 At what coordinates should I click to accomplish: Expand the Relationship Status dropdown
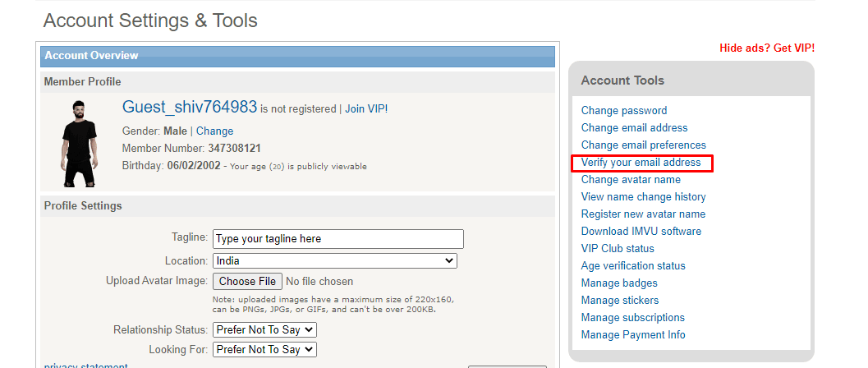click(x=264, y=329)
